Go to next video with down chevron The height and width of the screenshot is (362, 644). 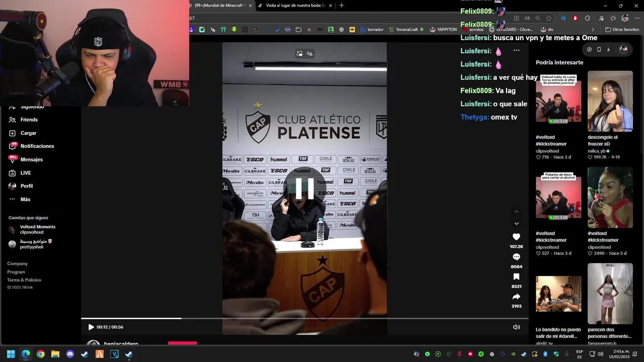pos(516,224)
